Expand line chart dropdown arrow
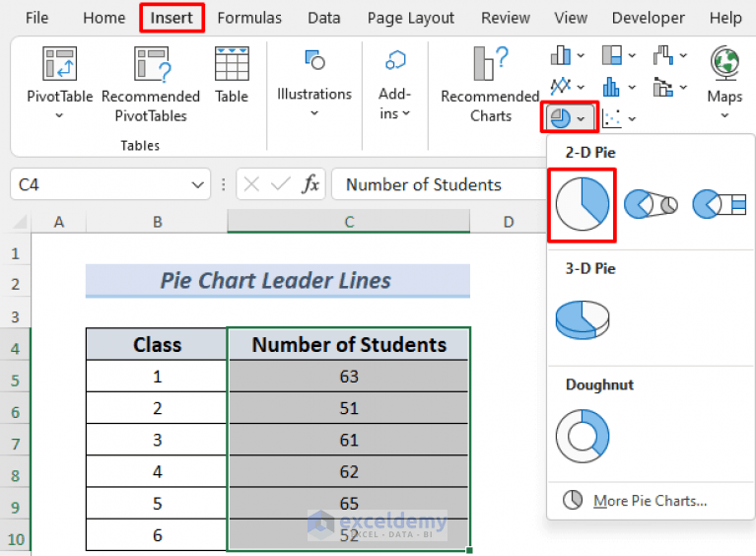This screenshot has width=756, height=556. pos(581,87)
